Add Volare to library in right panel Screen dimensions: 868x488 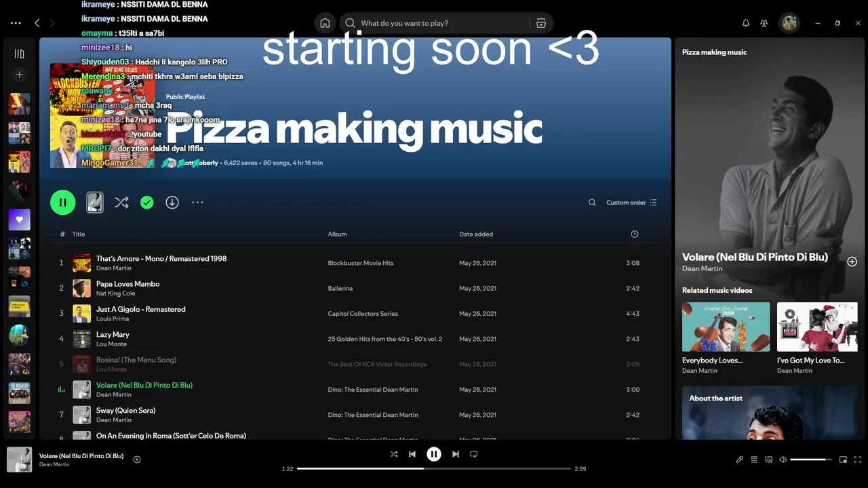point(852,262)
